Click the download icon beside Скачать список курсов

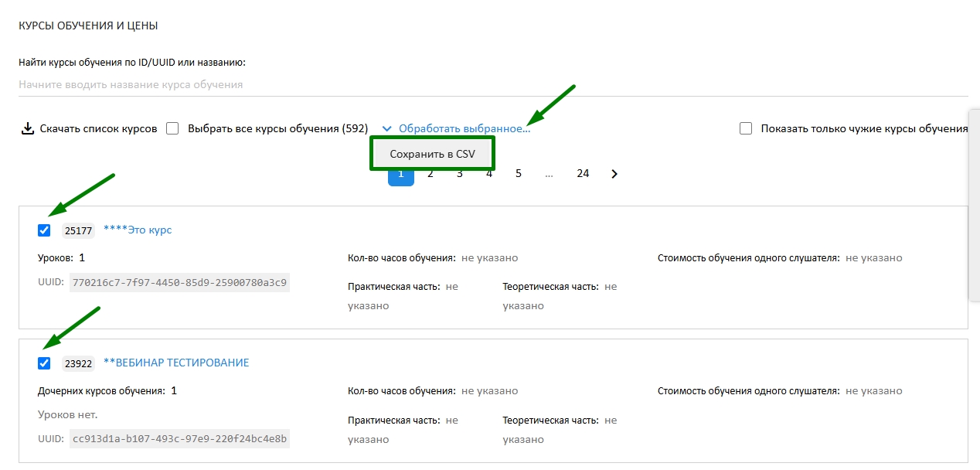point(27,128)
